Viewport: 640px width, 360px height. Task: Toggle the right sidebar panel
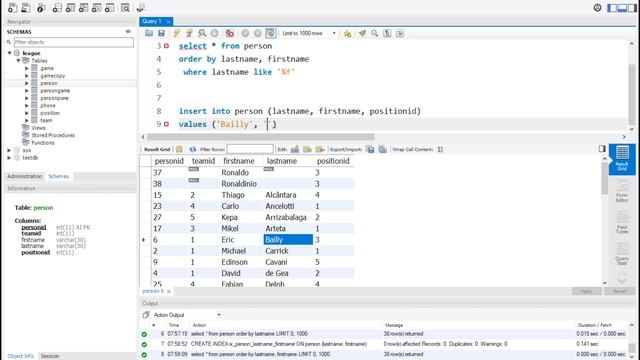click(632, 8)
